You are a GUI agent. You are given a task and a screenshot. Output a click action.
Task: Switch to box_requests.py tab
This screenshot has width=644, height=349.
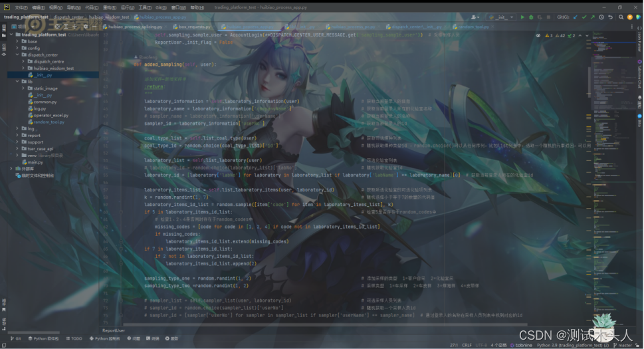194,27
